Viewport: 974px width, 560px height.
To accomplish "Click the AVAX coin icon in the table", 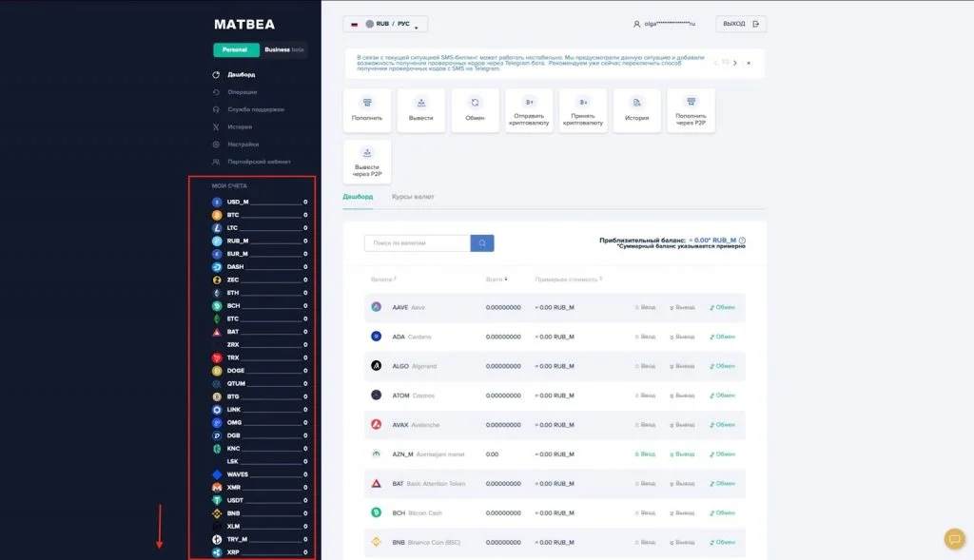I will pyautogui.click(x=377, y=425).
